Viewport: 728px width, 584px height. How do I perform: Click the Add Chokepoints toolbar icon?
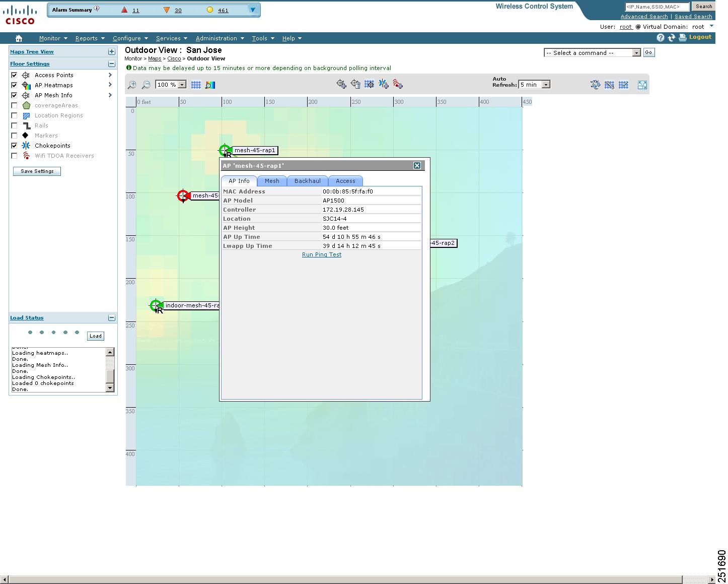(384, 84)
